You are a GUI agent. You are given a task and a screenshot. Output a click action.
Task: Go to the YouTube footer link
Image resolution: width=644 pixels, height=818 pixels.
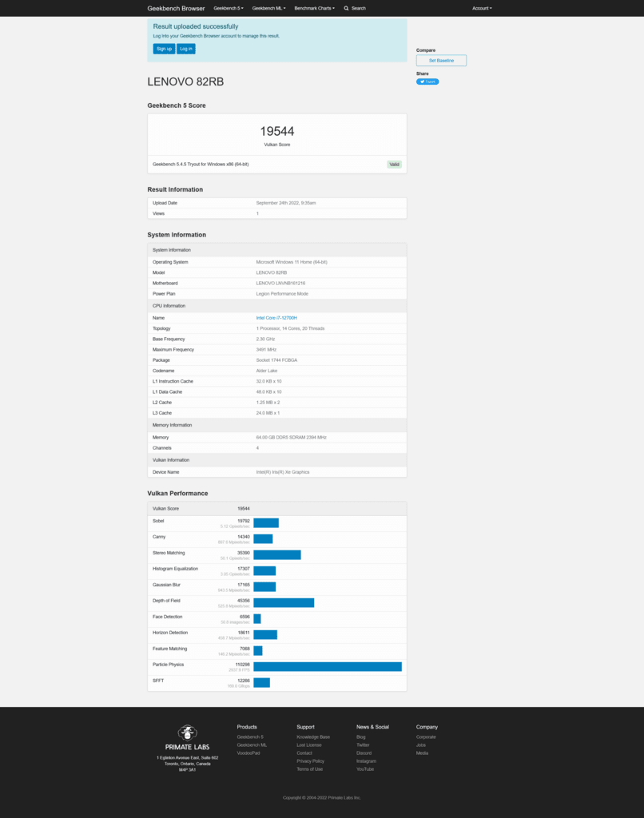point(365,769)
